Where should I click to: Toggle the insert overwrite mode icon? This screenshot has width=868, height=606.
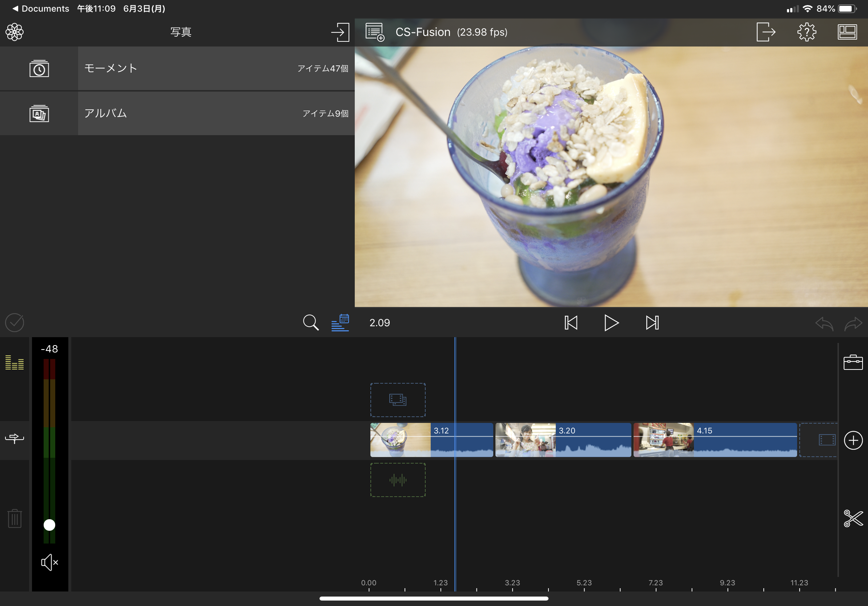pyautogui.click(x=15, y=438)
